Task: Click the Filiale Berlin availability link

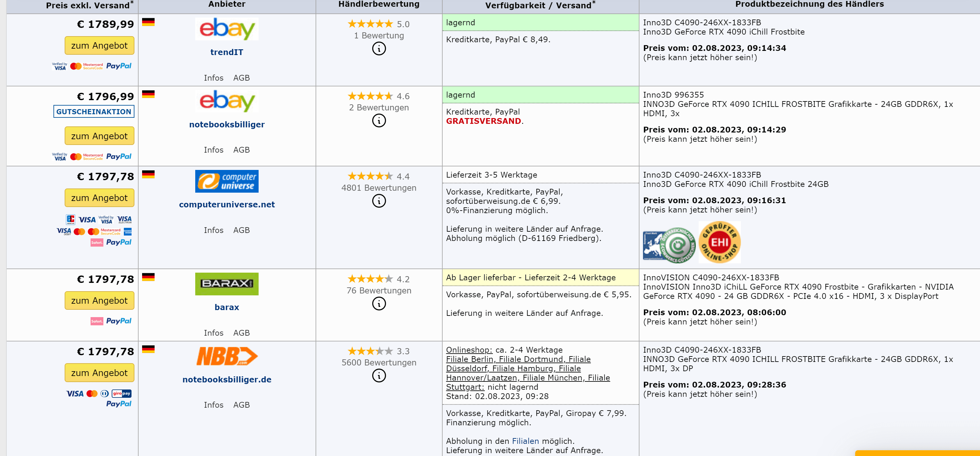Action: tap(470, 359)
